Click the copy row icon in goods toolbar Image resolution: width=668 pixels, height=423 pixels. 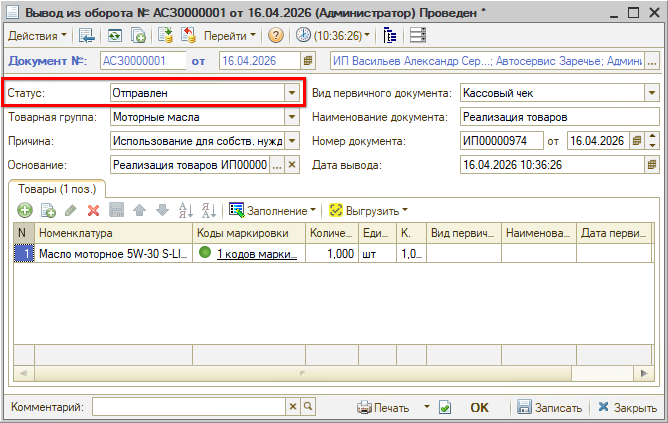point(47,211)
